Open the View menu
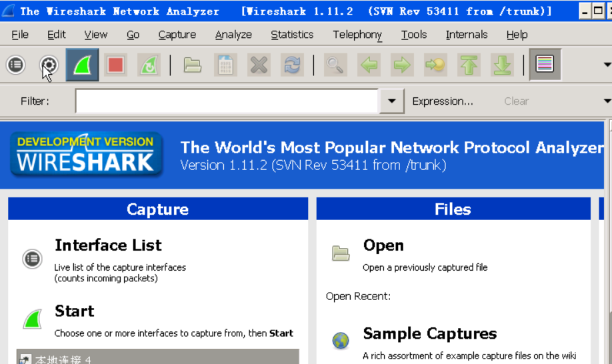 pyautogui.click(x=95, y=35)
